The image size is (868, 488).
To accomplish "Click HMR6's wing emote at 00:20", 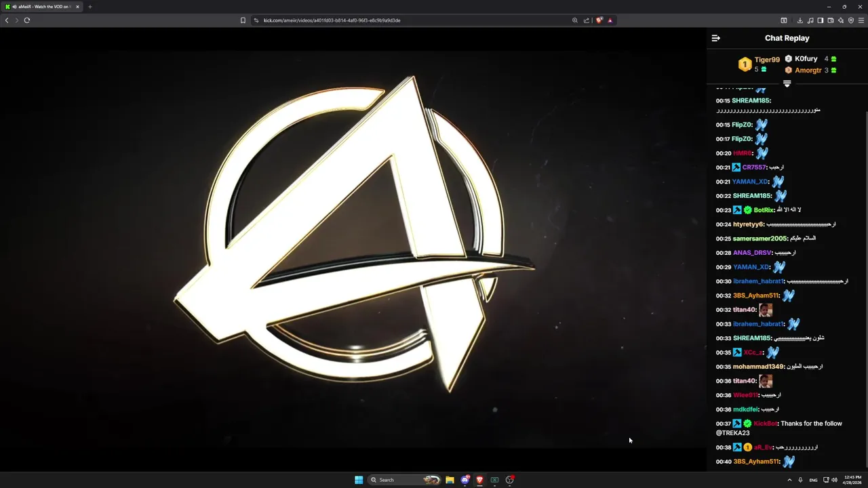I will pos(762,153).
